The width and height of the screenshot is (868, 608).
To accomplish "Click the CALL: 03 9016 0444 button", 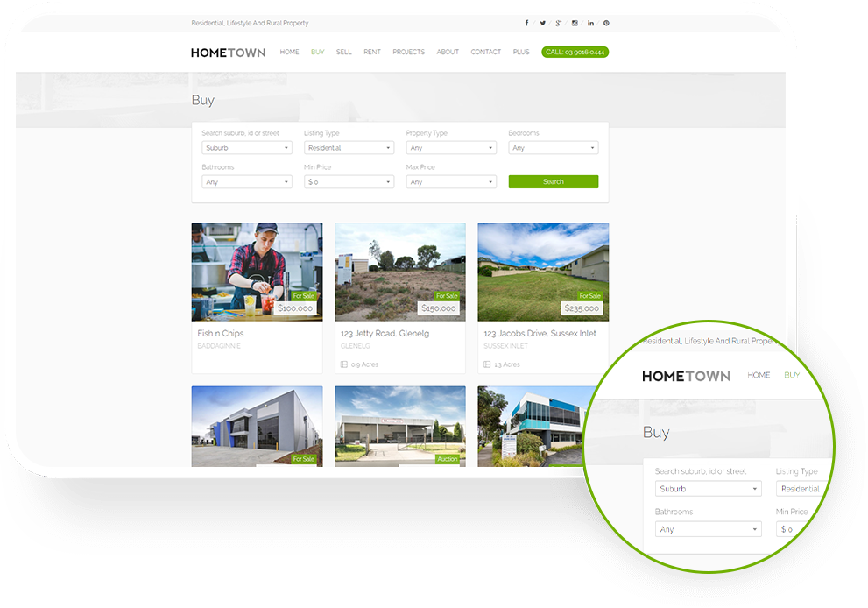I will click(575, 53).
